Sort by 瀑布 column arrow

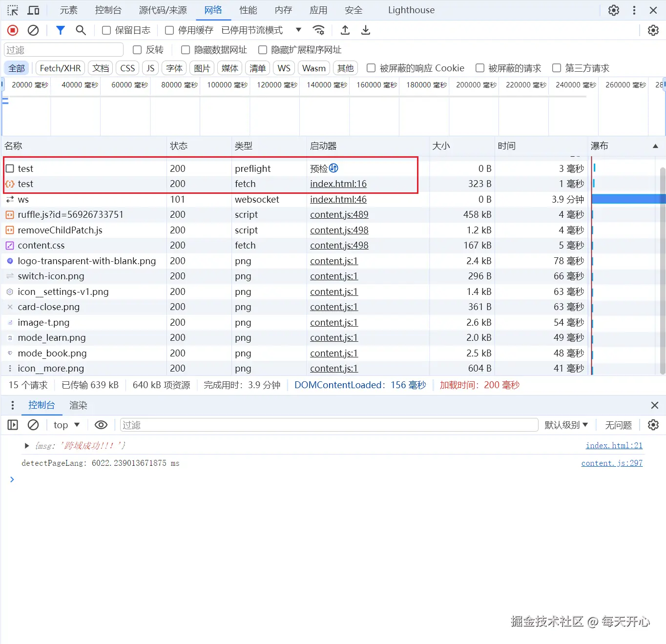pos(655,146)
